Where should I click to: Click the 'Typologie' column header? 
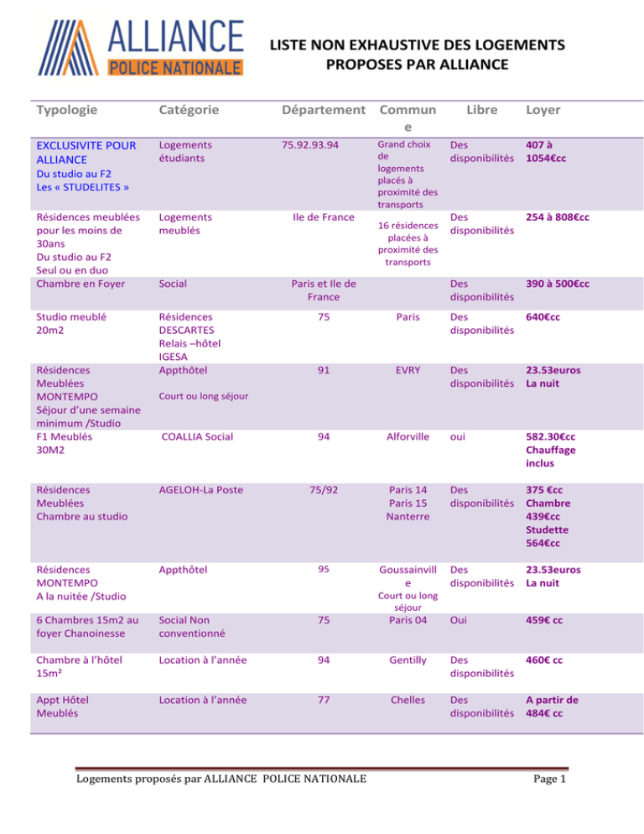click(66, 110)
